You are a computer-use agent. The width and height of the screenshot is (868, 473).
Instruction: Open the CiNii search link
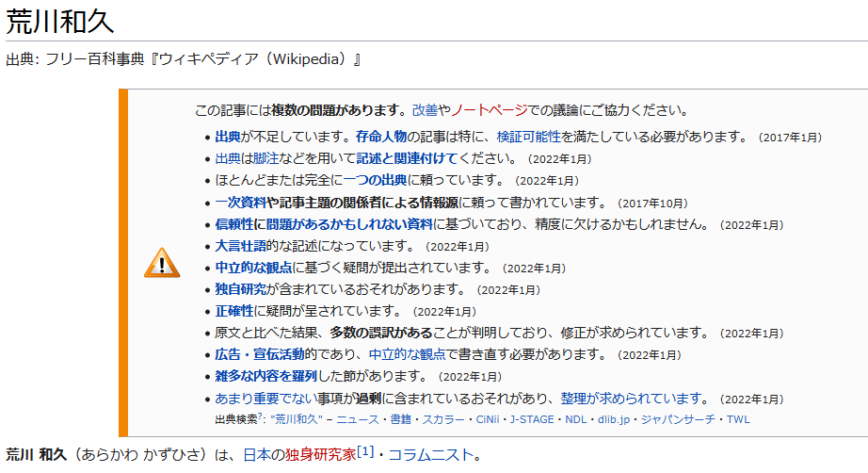[488, 419]
